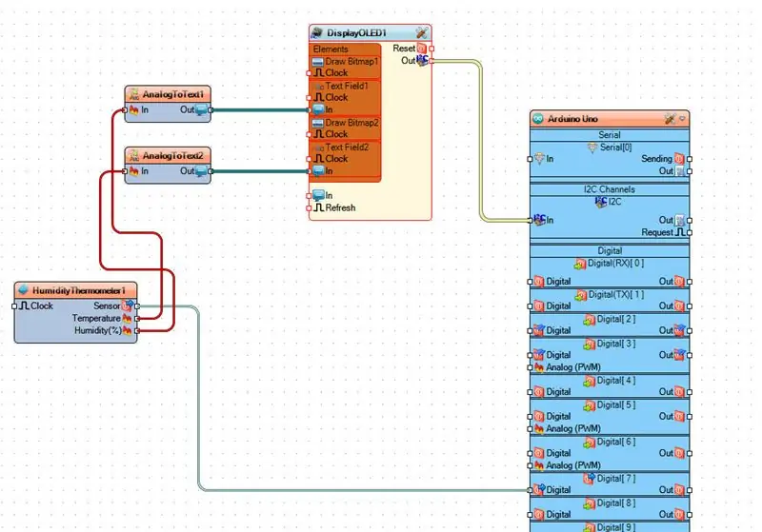Click HumidityThermometer1 Sensor pin
Viewport: 762px width, 532px height.
tap(137, 306)
